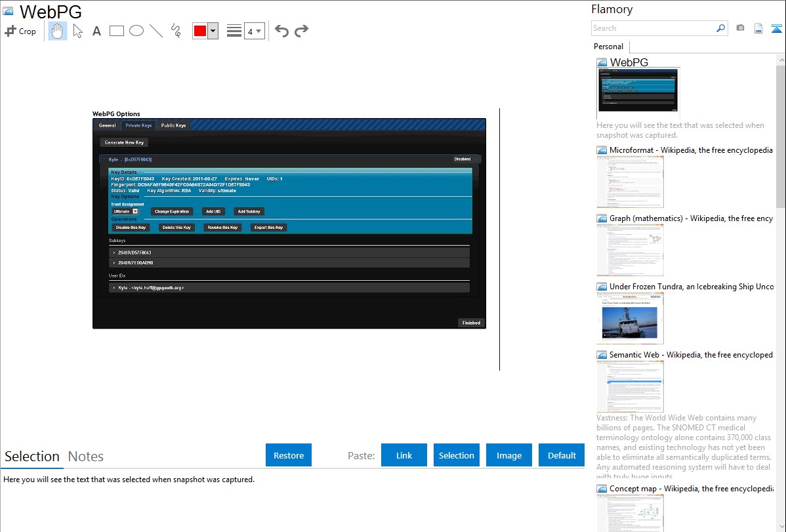The image size is (786, 532).
Task: Click Delete this Key button
Action: click(x=176, y=228)
